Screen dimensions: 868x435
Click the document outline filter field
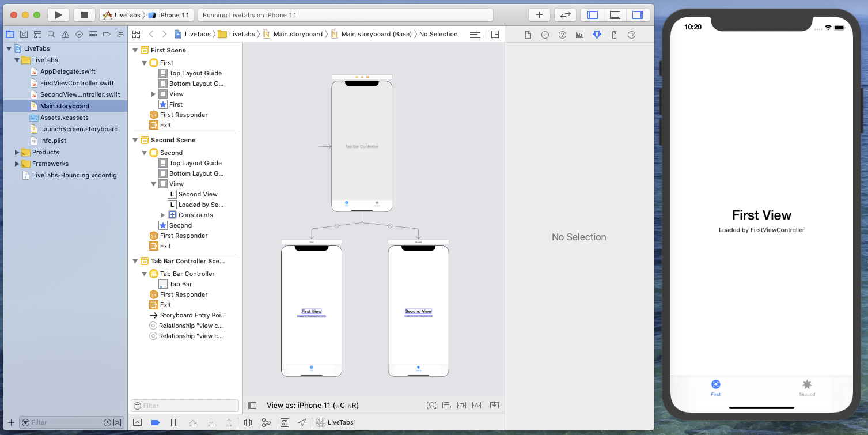185,406
